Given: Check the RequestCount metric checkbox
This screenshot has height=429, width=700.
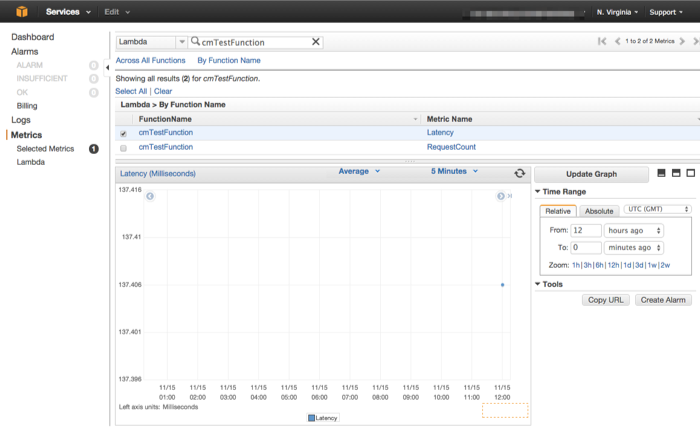Looking at the screenshot, I should pos(123,148).
